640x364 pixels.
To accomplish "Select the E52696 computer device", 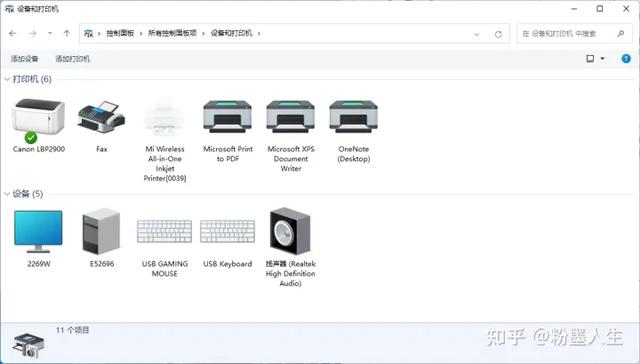I will pos(102,238).
